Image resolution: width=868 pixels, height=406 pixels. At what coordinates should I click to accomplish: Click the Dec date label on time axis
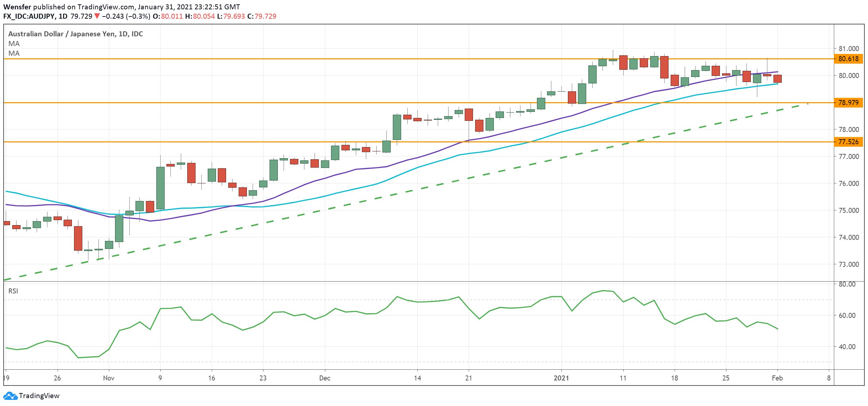[325, 378]
